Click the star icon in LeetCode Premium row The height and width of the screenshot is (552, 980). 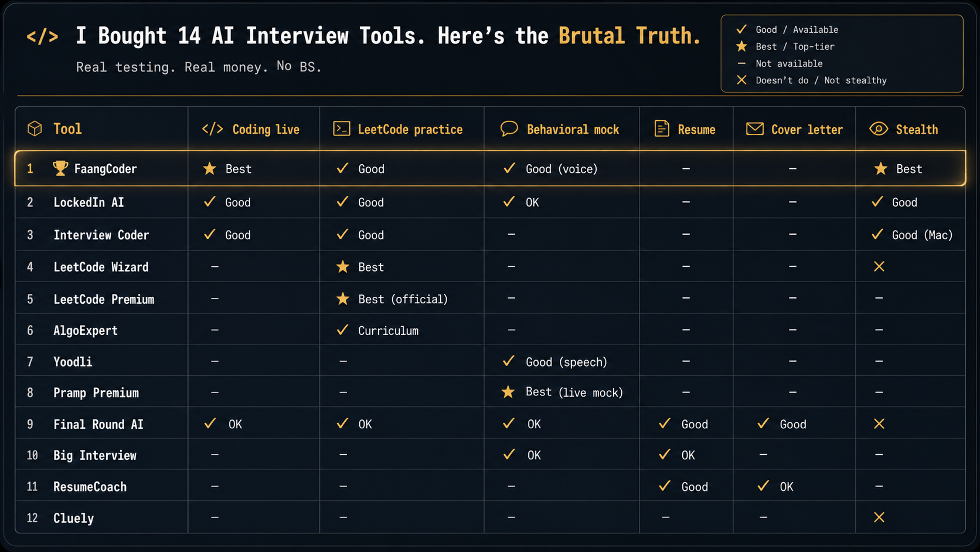pos(343,299)
